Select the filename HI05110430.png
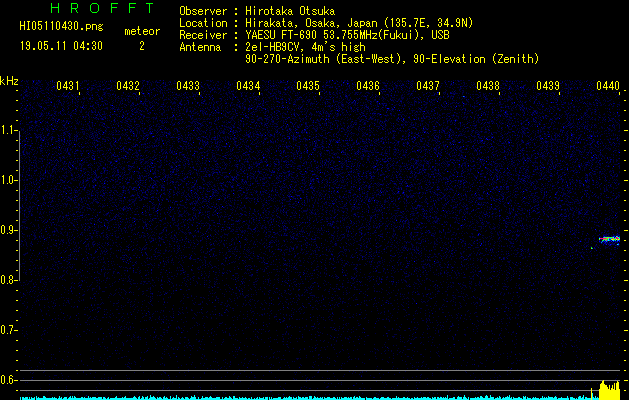 pos(61,26)
